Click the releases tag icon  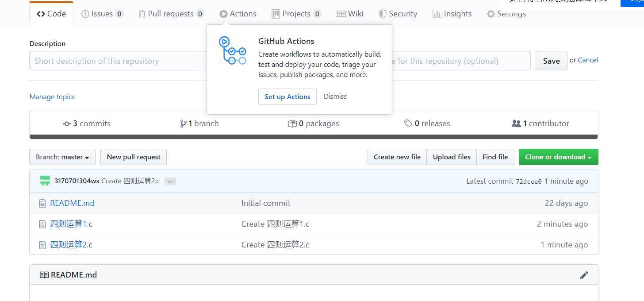(x=408, y=123)
